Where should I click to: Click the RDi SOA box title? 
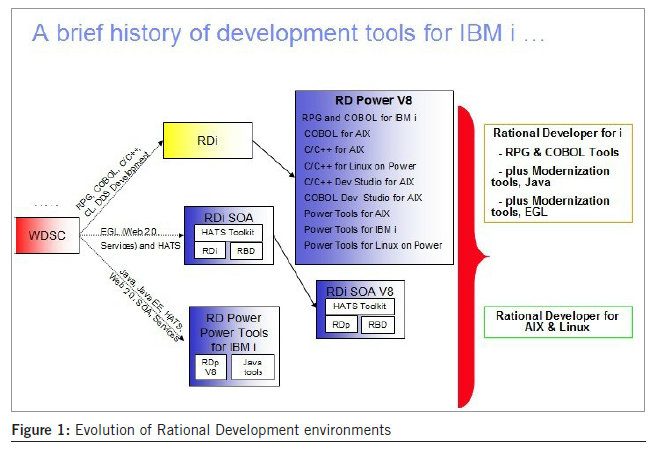228,218
